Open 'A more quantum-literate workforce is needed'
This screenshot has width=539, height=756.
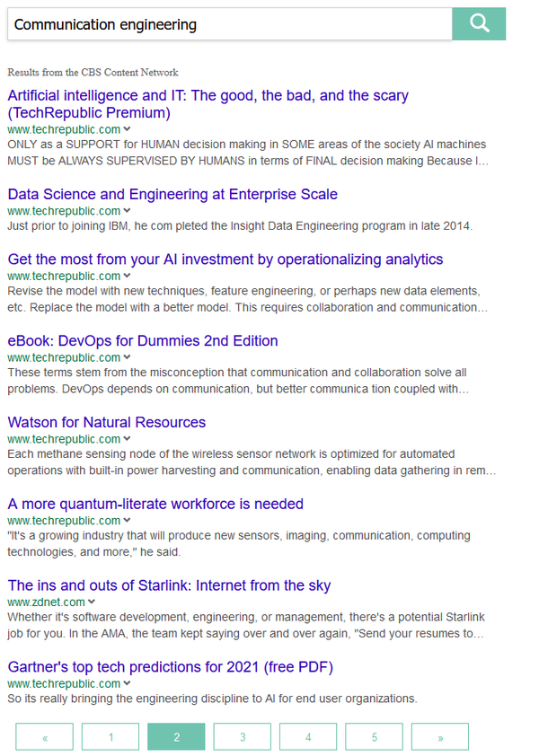155,505
